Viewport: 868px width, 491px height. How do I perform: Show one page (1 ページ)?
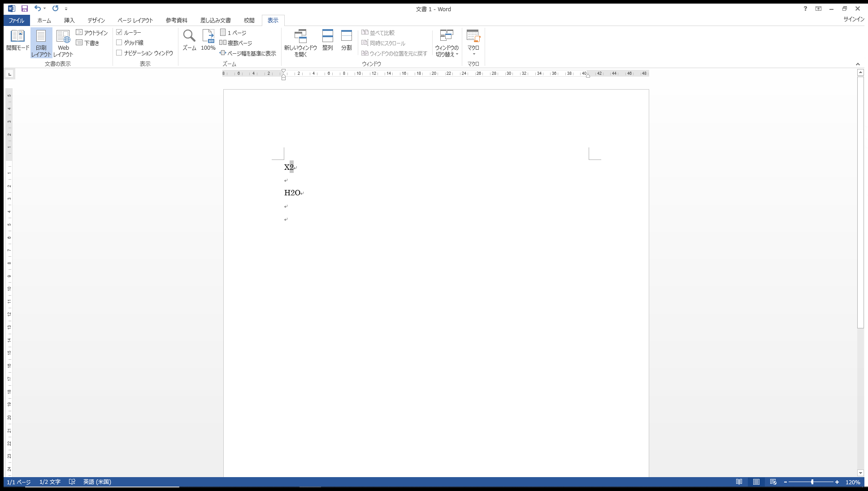click(x=233, y=33)
